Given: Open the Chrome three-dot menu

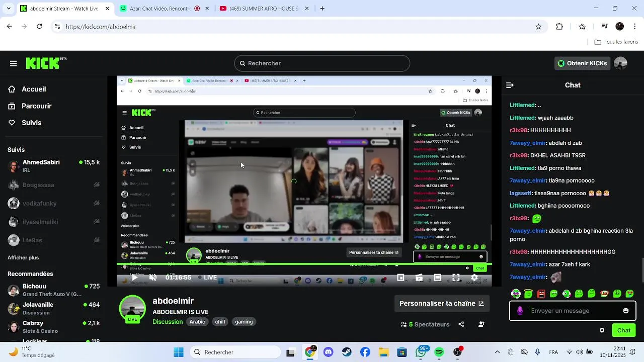Looking at the screenshot, I should pyautogui.click(x=635, y=27).
